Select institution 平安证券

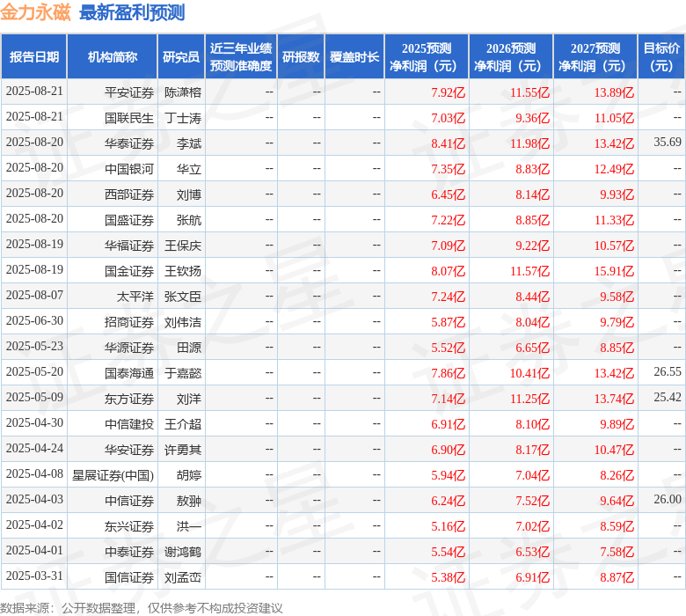coord(129,92)
